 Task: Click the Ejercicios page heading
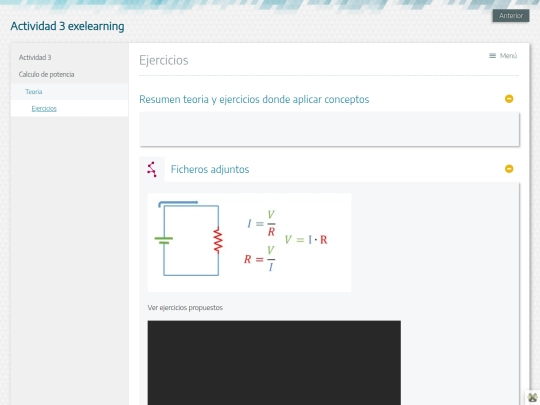click(164, 60)
